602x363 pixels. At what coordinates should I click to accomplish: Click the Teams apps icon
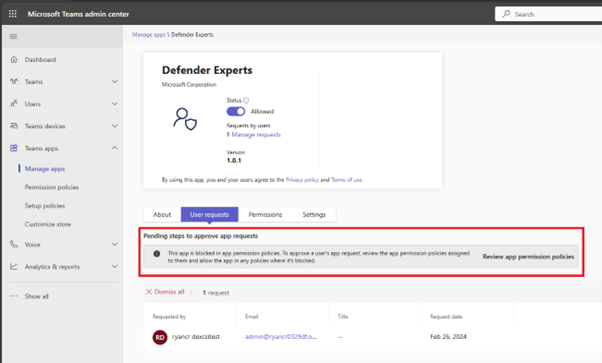pyautogui.click(x=14, y=148)
